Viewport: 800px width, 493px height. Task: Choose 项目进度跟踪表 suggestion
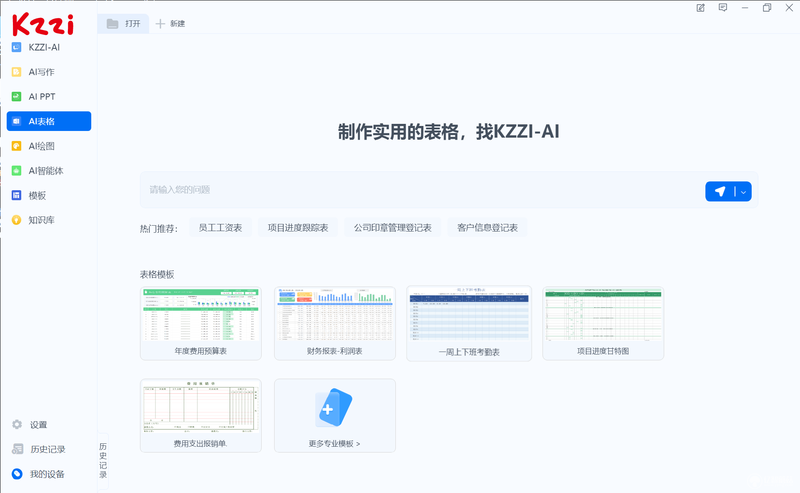(298, 228)
